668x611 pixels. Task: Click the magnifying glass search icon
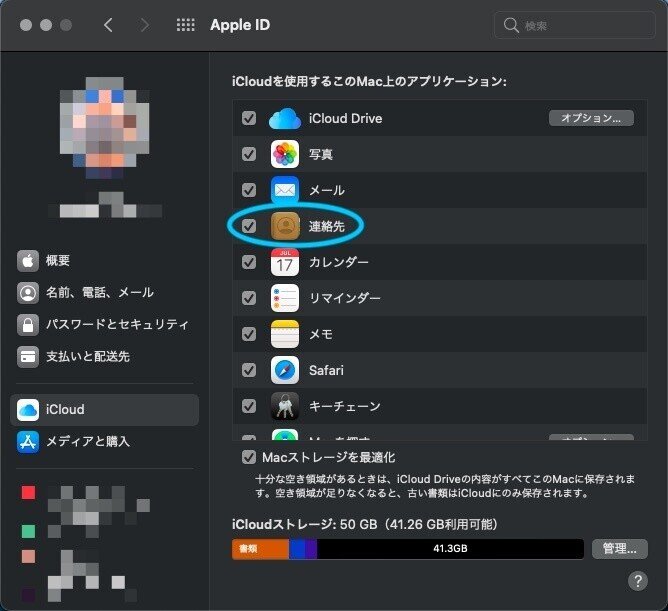point(510,25)
